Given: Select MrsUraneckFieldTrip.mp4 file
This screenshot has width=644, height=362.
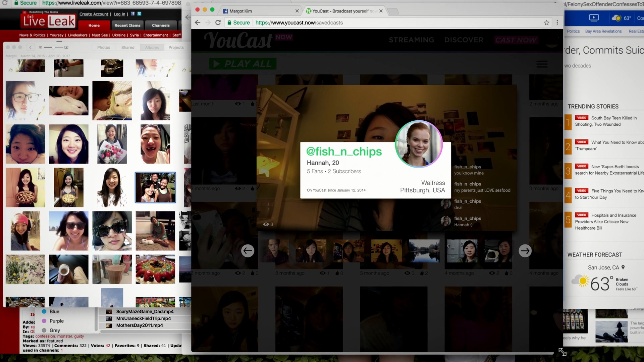Looking at the screenshot, I should (143, 318).
